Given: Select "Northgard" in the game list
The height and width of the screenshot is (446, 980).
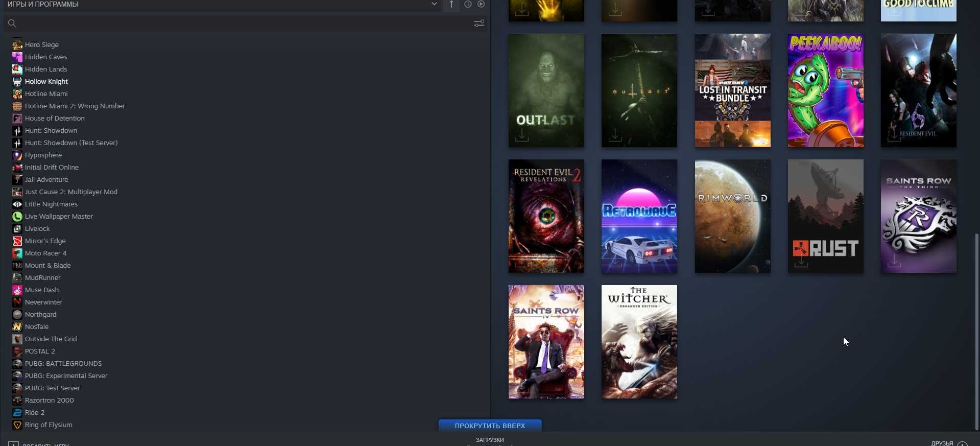Looking at the screenshot, I should click(41, 315).
